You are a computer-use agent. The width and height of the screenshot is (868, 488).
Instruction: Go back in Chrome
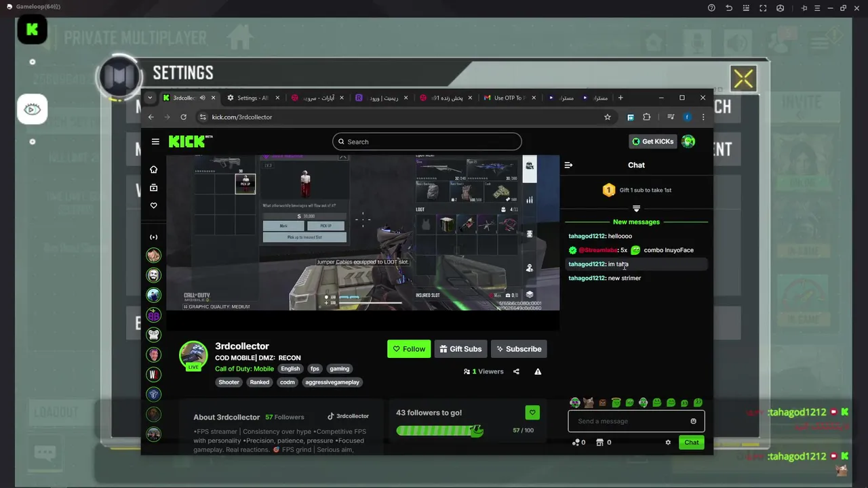pos(151,117)
